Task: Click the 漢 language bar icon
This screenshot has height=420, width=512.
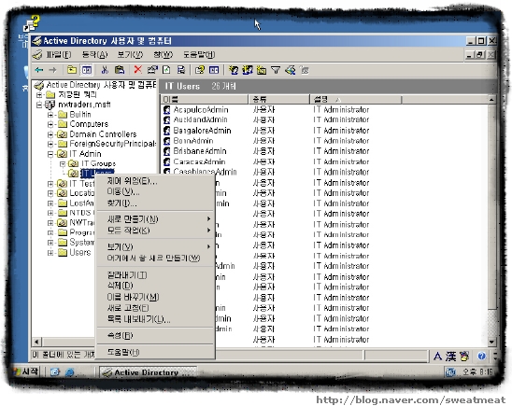Action: coord(451,357)
